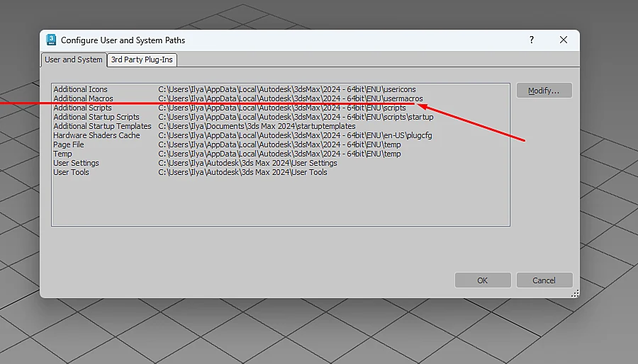Choose the Additional Startup Scripts row
This screenshot has width=638, height=364.
click(x=280, y=117)
